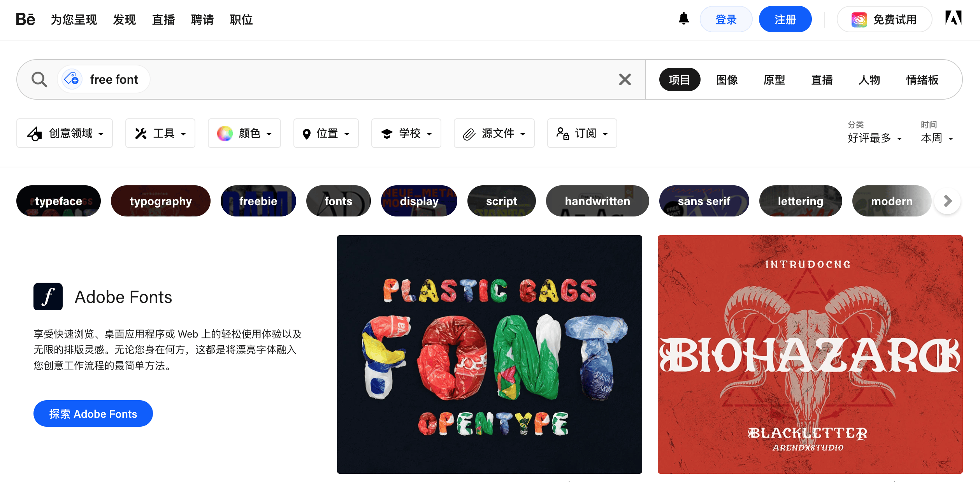Switch to the 图像 tab
Image resolution: width=980 pixels, height=482 pixels.
pos(727,80)
